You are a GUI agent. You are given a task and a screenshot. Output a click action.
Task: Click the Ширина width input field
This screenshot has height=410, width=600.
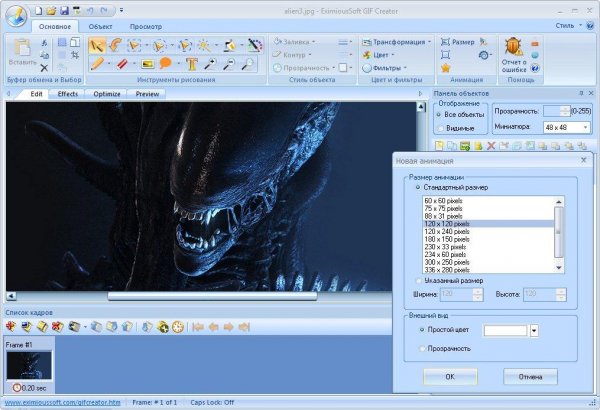click(x=458, y=294)
